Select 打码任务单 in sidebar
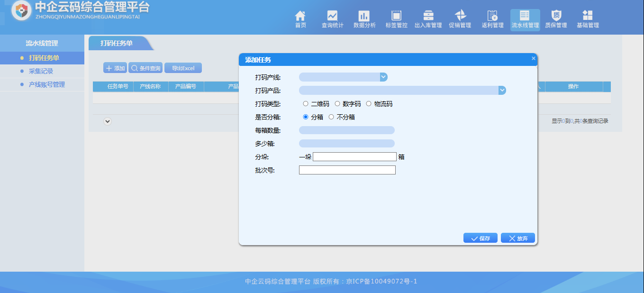Image resolution: width=644 pixels, height=293 pixels. pyautogui.click(x=44, y=58)
